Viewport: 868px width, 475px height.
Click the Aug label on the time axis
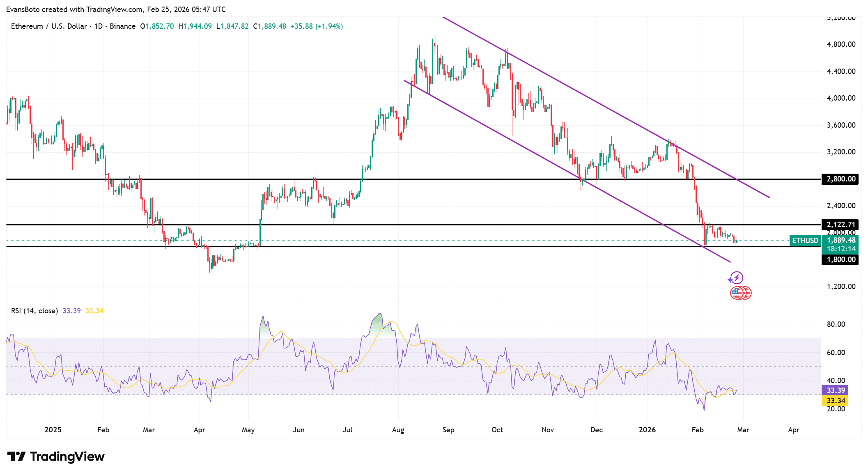click(398, 430)
